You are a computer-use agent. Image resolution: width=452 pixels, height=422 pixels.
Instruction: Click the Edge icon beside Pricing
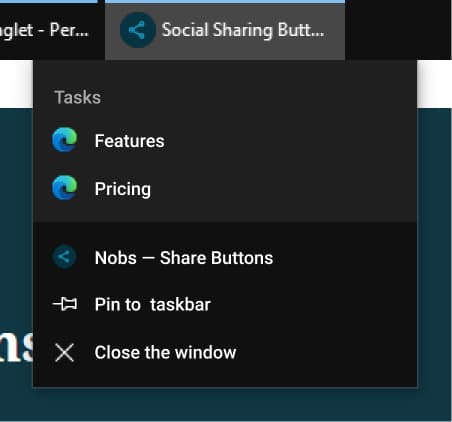coord(65,188)
